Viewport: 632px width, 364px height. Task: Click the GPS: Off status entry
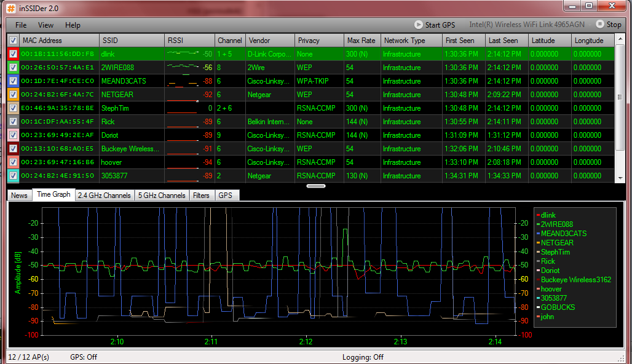point(84,357)
